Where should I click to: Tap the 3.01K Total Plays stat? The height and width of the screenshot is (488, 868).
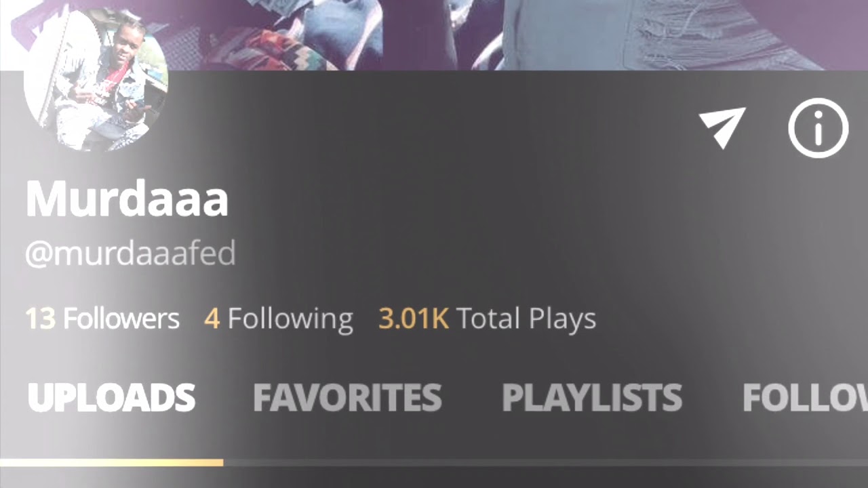tap(487, 319)
